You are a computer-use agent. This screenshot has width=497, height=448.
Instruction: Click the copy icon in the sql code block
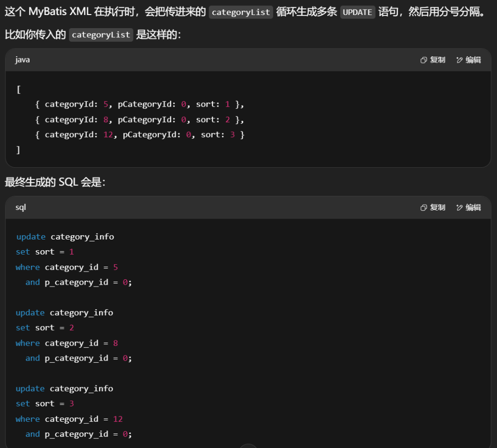click(424, 208)
